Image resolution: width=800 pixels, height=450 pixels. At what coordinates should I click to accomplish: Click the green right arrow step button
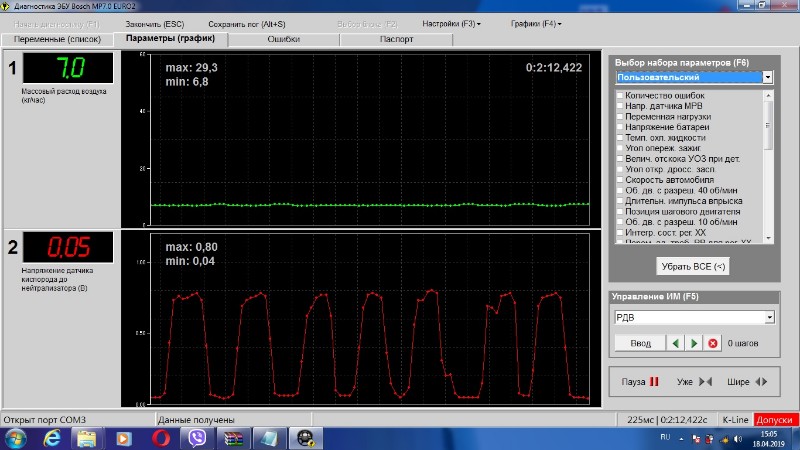(x=694, y=343)
